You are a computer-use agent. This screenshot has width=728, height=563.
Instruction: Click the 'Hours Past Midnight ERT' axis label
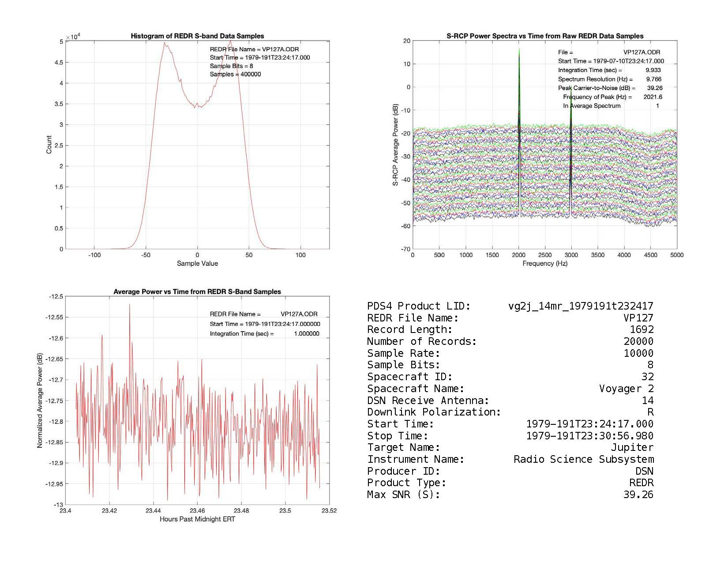(x=197, y=519)
